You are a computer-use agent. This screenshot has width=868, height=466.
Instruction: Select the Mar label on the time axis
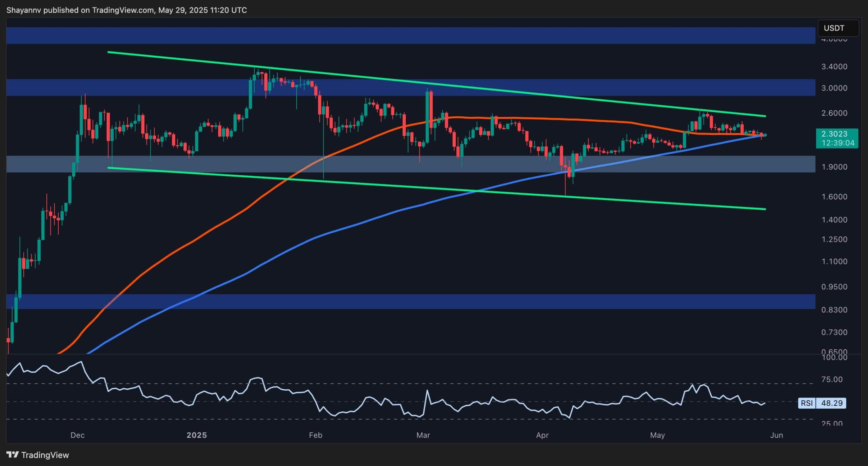pos(423,435)
